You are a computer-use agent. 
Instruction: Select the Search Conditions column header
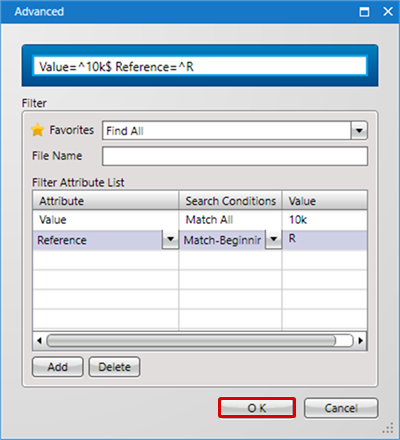click(x=230, y=200)
